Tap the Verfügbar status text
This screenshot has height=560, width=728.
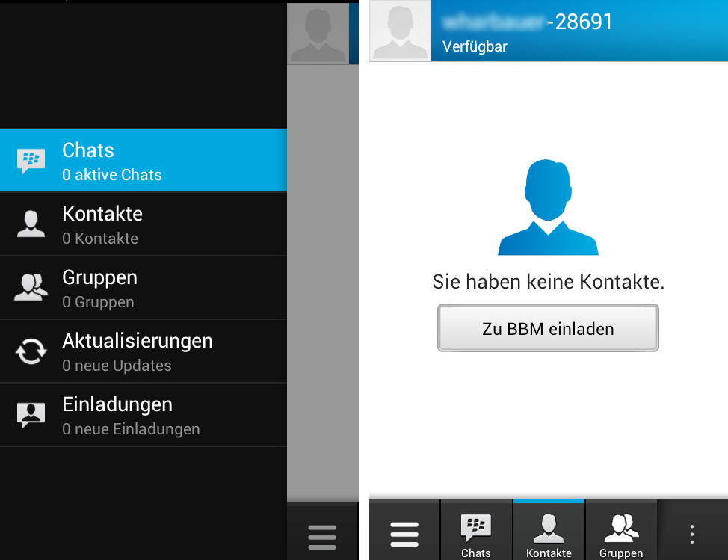pyautogui.click(x=475, y=46)
